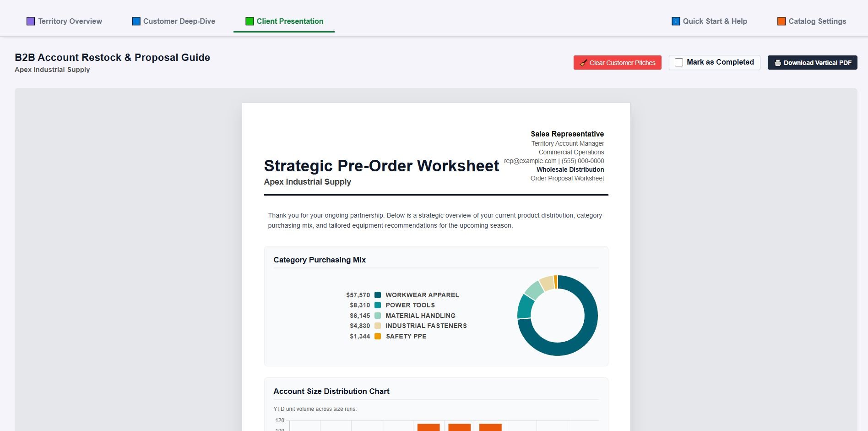Click the Quick Start & Help info icon
This screenshot has height=431, width=868.
coord(676,21)
